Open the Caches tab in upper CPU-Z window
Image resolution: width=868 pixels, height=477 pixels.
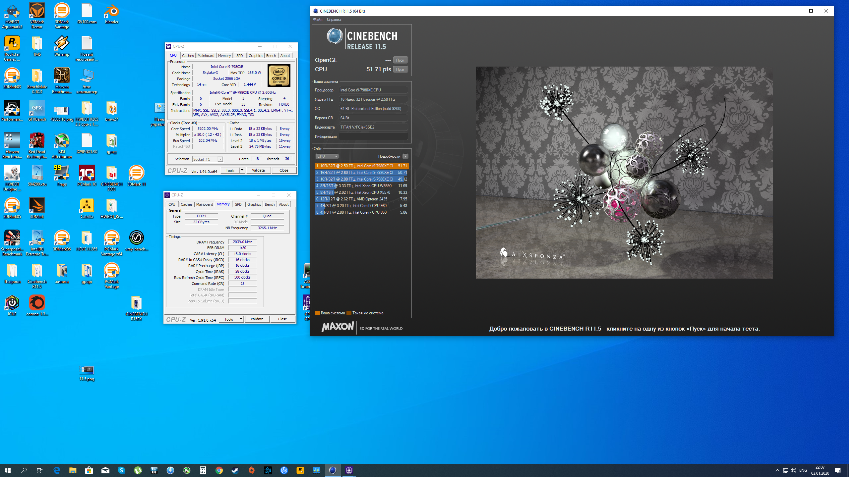(188, 56)
